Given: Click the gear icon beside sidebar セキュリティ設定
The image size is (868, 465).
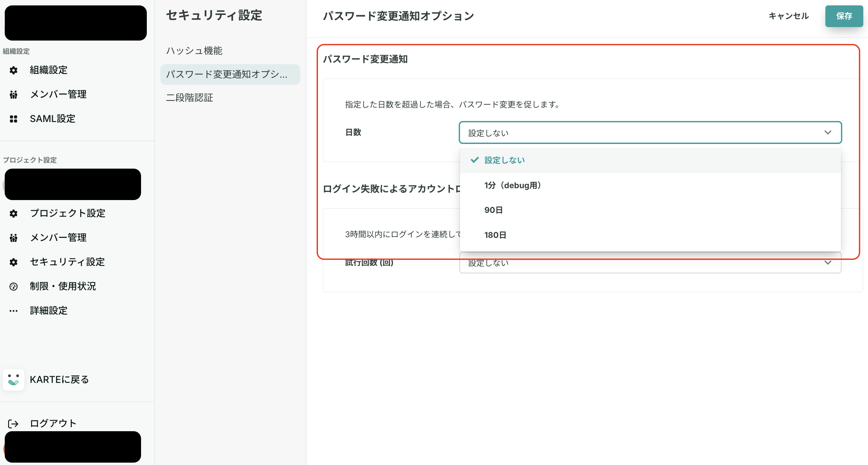Looking at the screenshot, I should coord(14,262).
